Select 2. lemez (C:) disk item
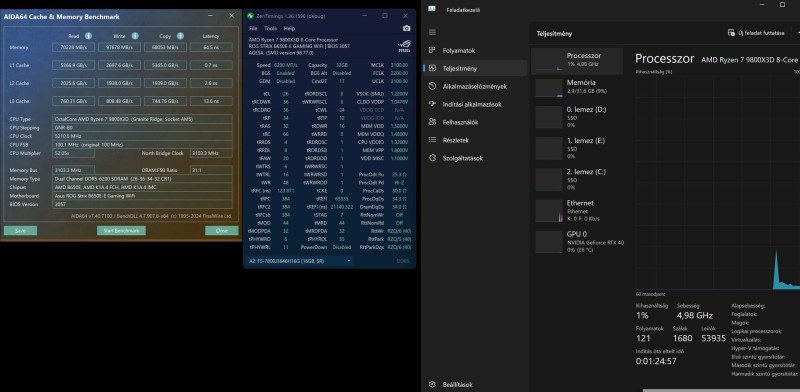 point(577,179)
